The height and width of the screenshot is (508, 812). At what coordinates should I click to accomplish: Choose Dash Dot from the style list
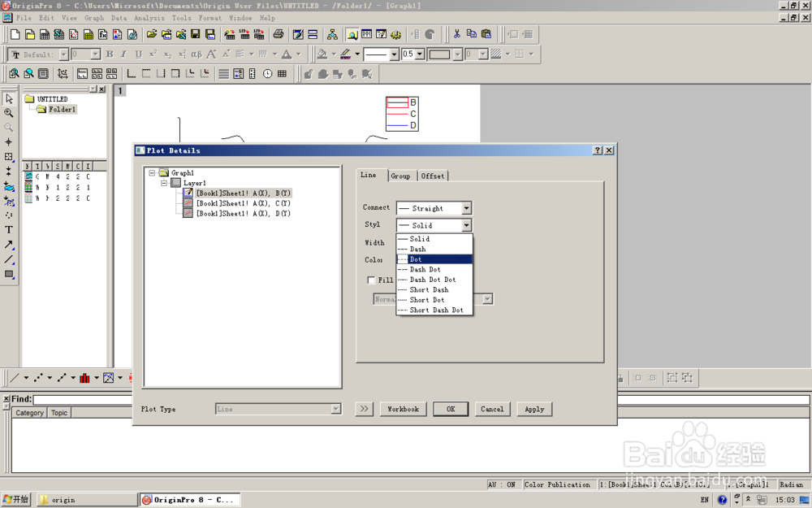pos(434,270)
